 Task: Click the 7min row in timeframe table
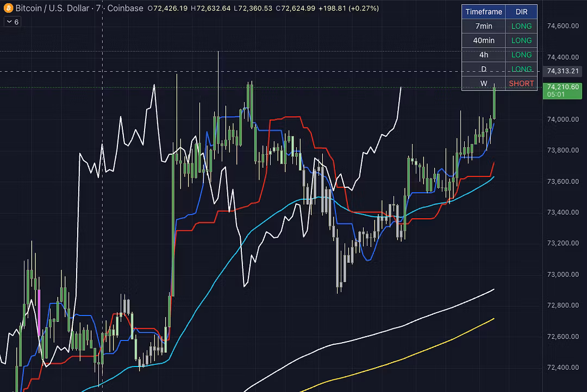483,26
